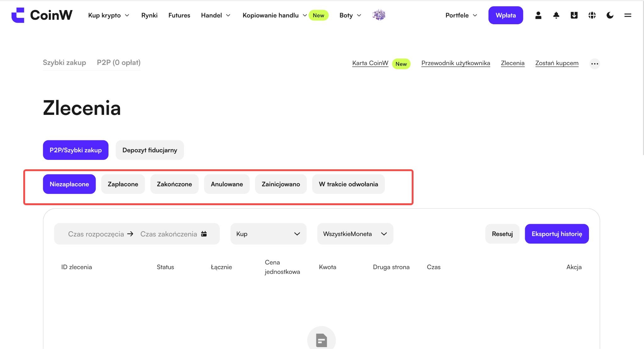Open the WszystkieMoneta coin dropdown

[355, 234]
